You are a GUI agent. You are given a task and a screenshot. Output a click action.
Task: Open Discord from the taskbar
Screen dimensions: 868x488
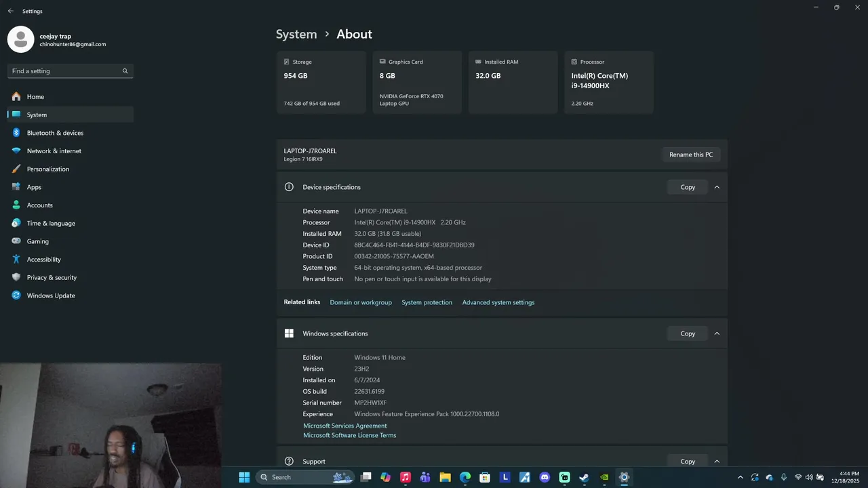click(x=545, y=477)
